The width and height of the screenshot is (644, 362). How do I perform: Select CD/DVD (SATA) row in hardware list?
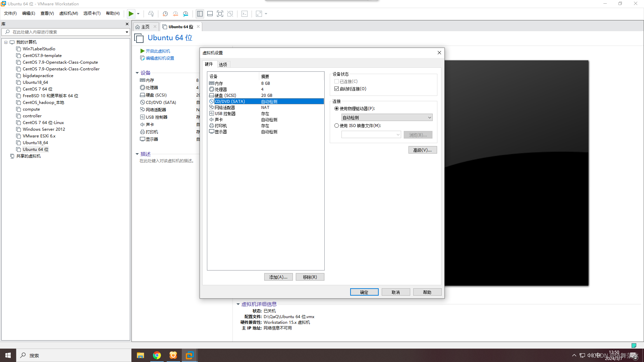pos(266,101)
